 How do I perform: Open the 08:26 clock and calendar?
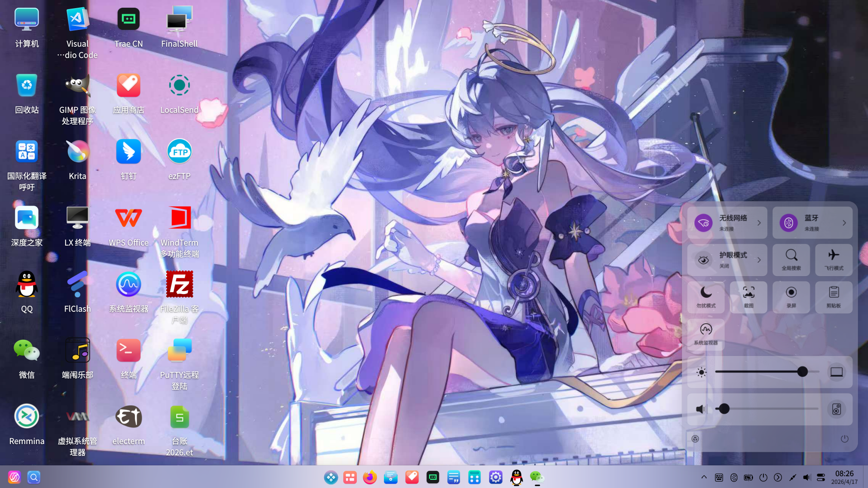tap(844, 477)
